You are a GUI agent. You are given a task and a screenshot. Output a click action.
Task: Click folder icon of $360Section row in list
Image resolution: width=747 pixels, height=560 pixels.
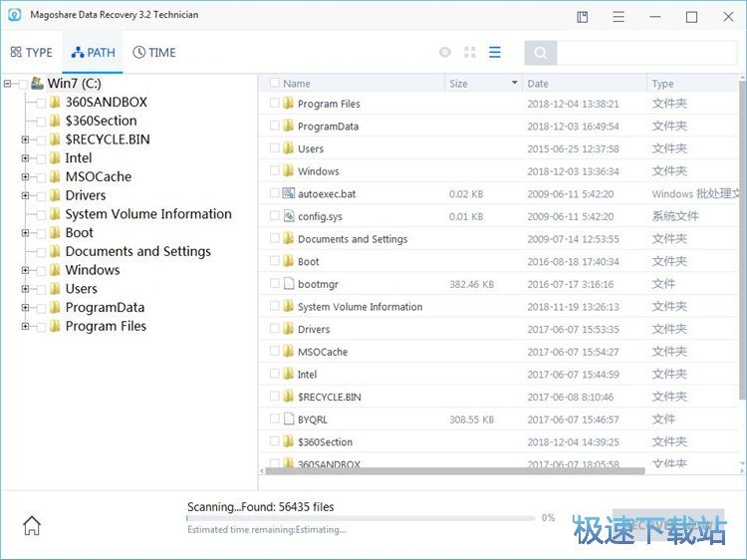tap(288, 441)
